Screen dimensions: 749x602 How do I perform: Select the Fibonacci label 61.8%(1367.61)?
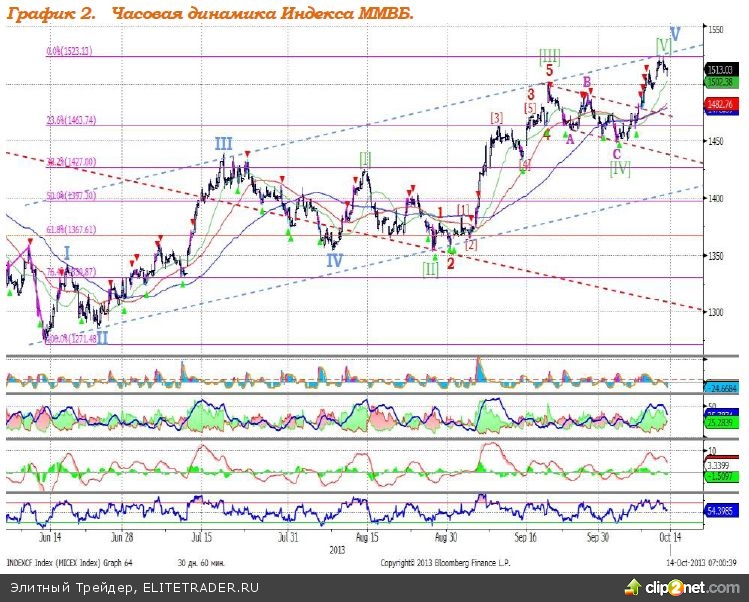(x=71, y=230)
